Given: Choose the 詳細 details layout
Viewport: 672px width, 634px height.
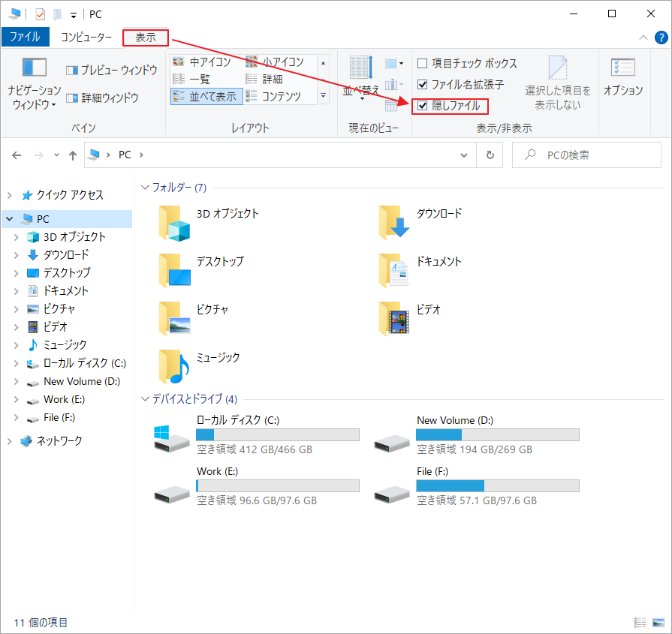Looking at the screenshot, I should [x=264, y=80].
